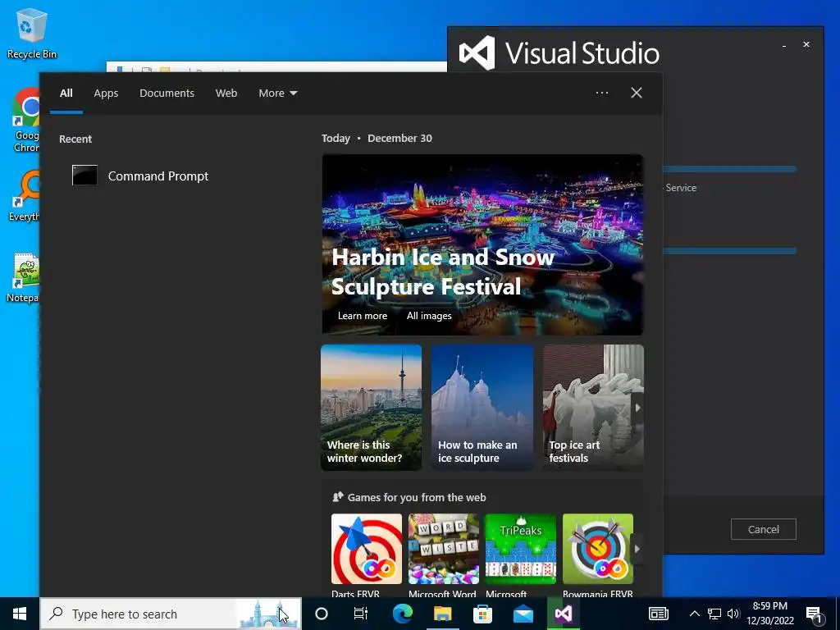Advance the image cards carousel arrow
Screen dimensions: 840x630
[637, 408]
